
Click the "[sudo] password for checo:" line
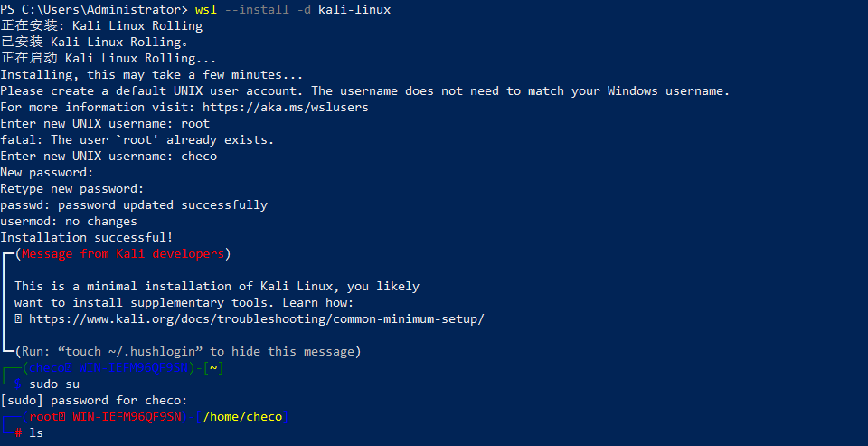(x=94, y=401)
